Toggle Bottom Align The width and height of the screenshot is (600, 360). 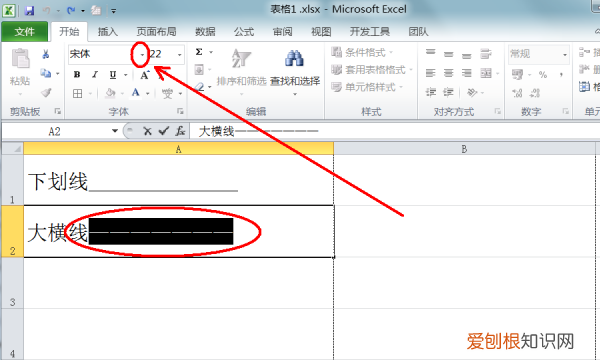[466, 56]
